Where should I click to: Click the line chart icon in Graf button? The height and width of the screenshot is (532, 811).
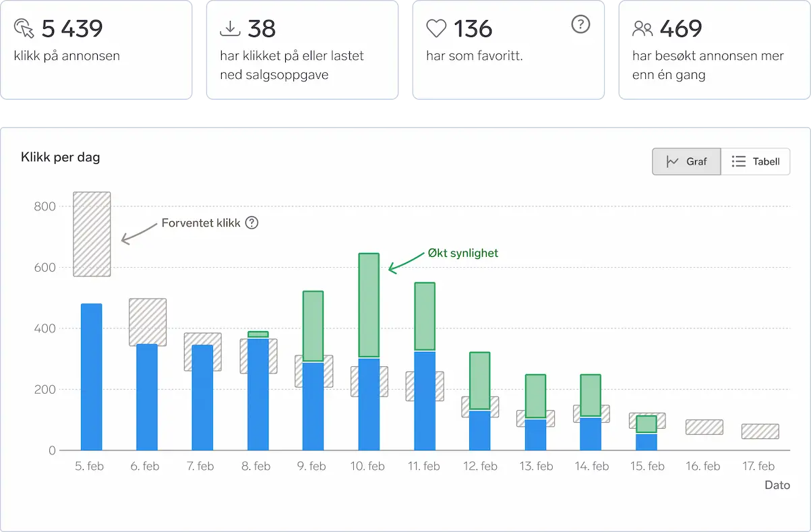[x=672, y=162]
